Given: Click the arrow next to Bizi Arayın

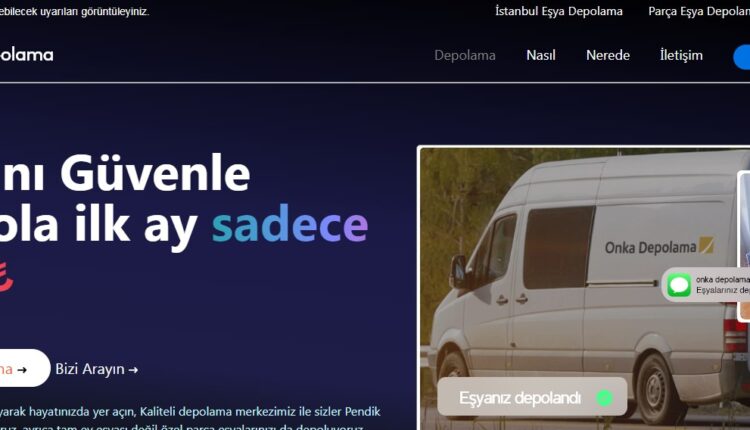Looking at the screenshot, I should tap(133, 370).
